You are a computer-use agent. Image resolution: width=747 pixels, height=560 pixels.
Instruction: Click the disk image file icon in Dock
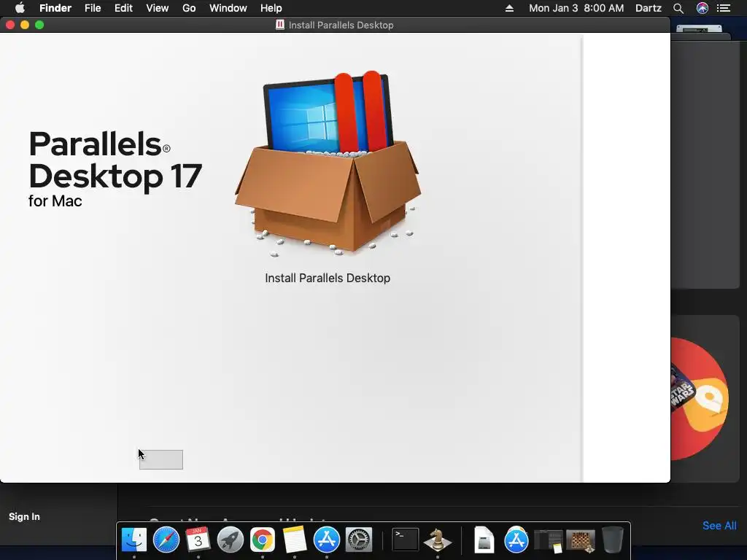point(484,540)
